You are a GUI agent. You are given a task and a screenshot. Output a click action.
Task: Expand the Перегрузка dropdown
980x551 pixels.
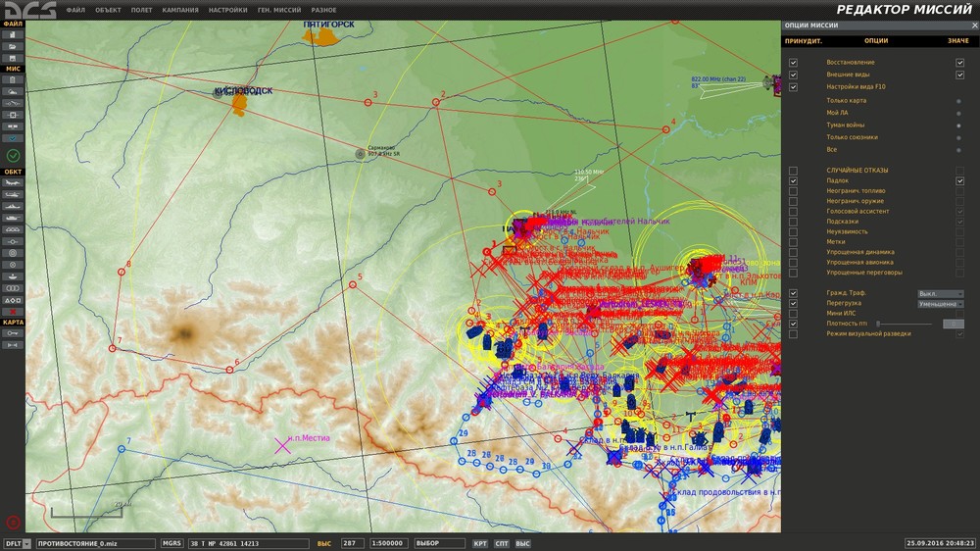pyautogui.click(x=940, y=304)
